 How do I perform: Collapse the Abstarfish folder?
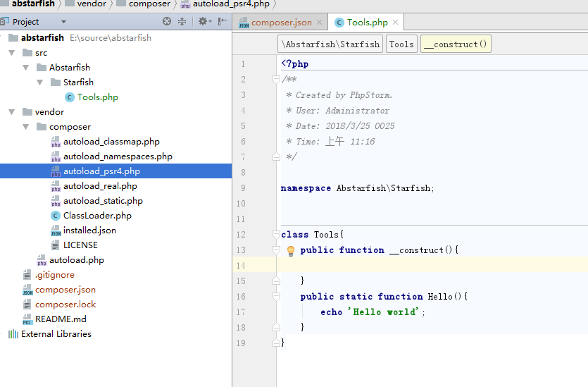(x=26, y=68)
